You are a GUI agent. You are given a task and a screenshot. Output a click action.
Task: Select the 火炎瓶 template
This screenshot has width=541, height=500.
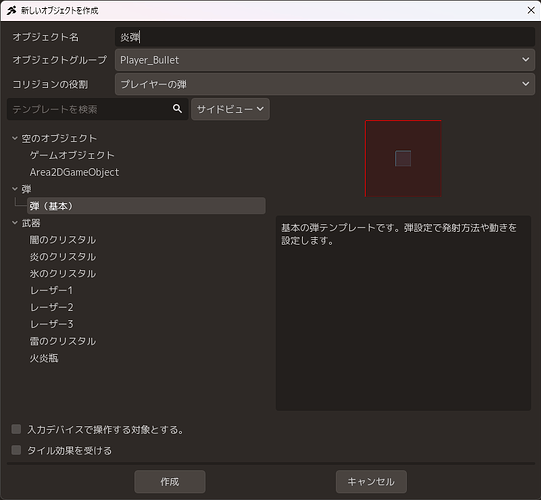44,358
